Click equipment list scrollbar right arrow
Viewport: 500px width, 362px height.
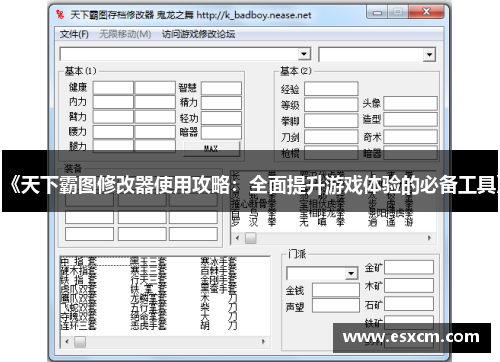263,342
